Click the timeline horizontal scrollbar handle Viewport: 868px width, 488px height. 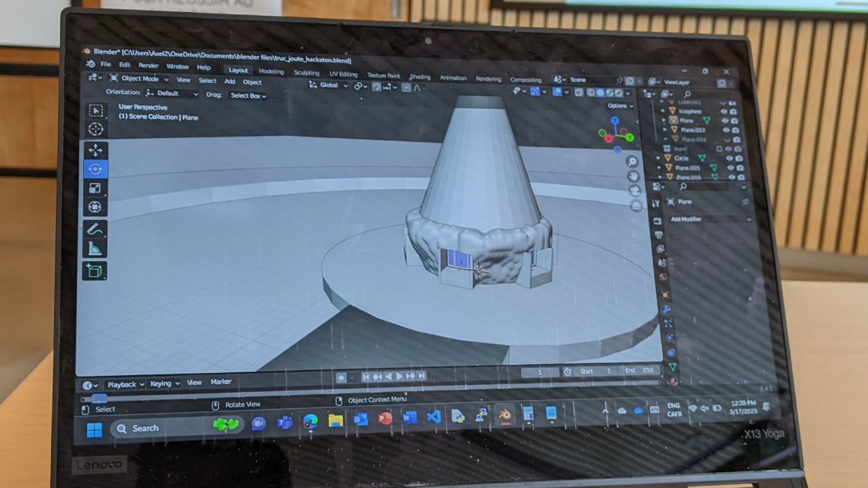pos(98,398)
